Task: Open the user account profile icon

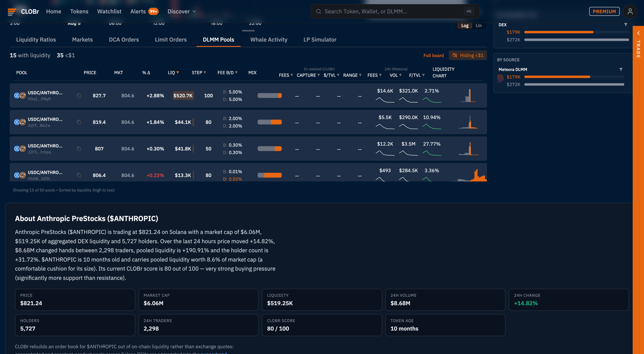Action: pyautogui.click(x=630, y=11)
